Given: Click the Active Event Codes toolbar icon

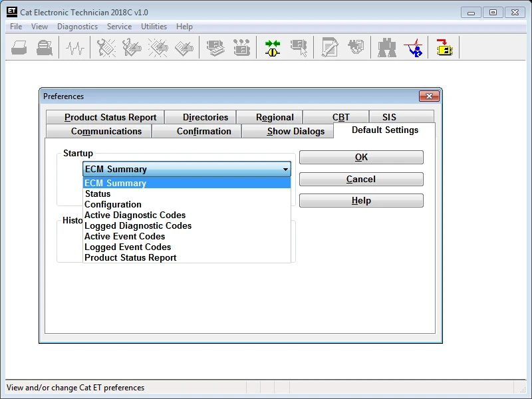Looking at the screenshot, I should (x=158, y=47).
